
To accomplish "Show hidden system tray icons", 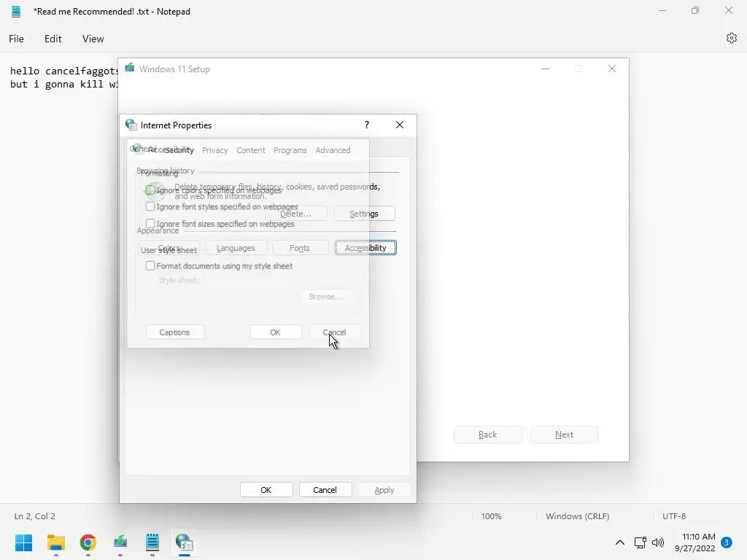I will tap(620, 542).
